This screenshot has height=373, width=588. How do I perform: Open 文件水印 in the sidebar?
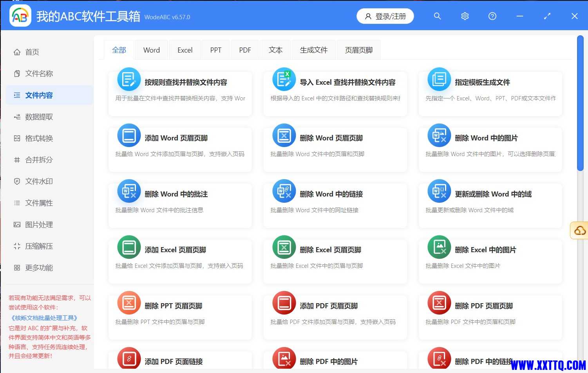[50, 181]
